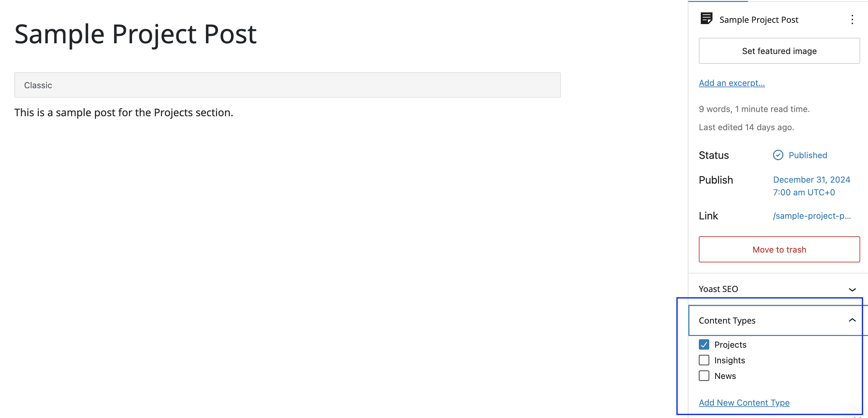Click the sample post paragraph text
This screenshot has height=418, width=868.
pos(124,113)
